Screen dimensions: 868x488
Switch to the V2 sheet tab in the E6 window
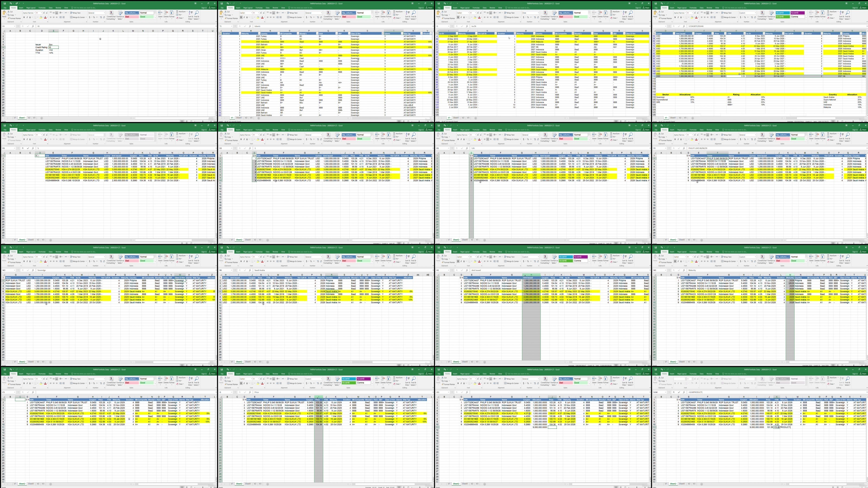(29, 118)
